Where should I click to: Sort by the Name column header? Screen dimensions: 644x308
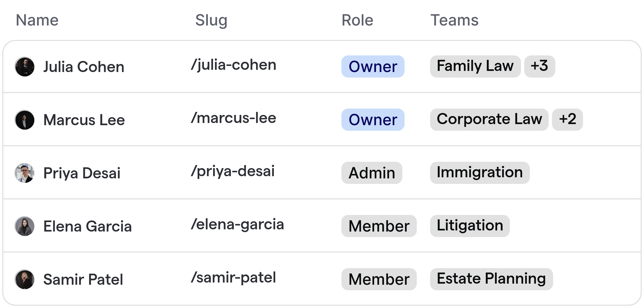point(37,20)
